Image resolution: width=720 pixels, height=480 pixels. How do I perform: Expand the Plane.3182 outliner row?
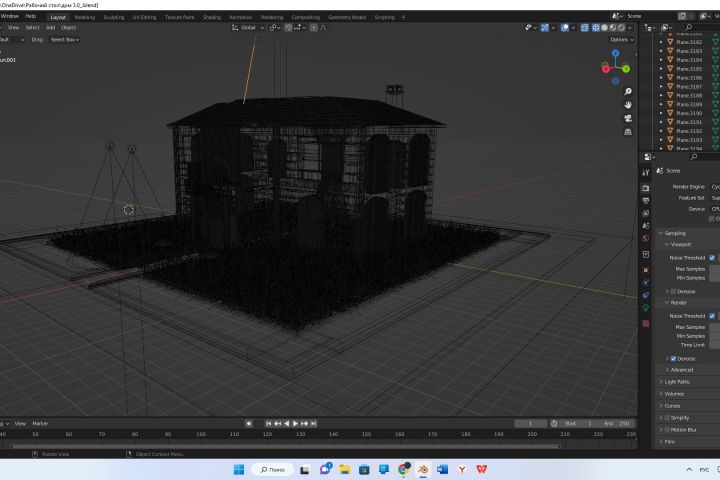coord(661,42)
